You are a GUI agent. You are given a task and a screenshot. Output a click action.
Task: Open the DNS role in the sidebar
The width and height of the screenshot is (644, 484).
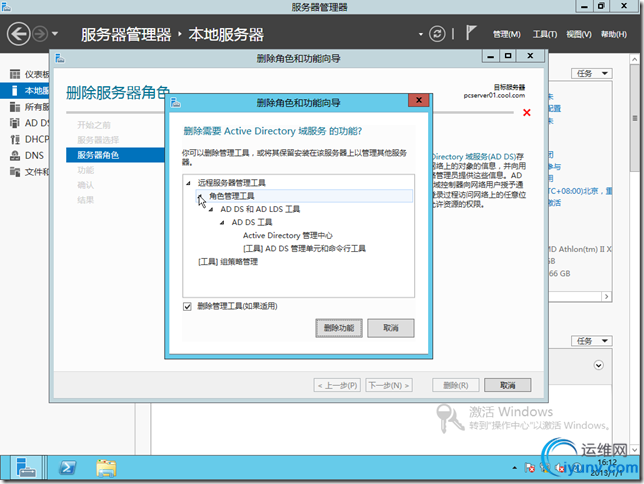click(x=27, y=156)
